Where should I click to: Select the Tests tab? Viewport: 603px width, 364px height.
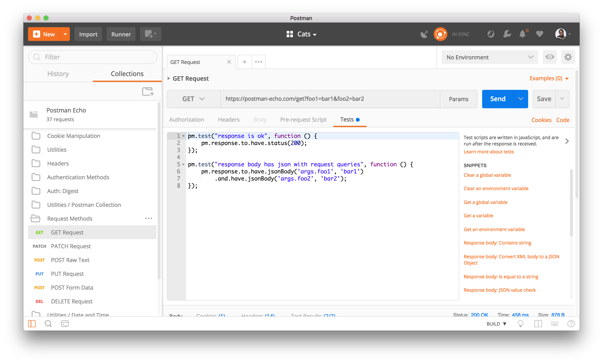(x=350, y=120)
